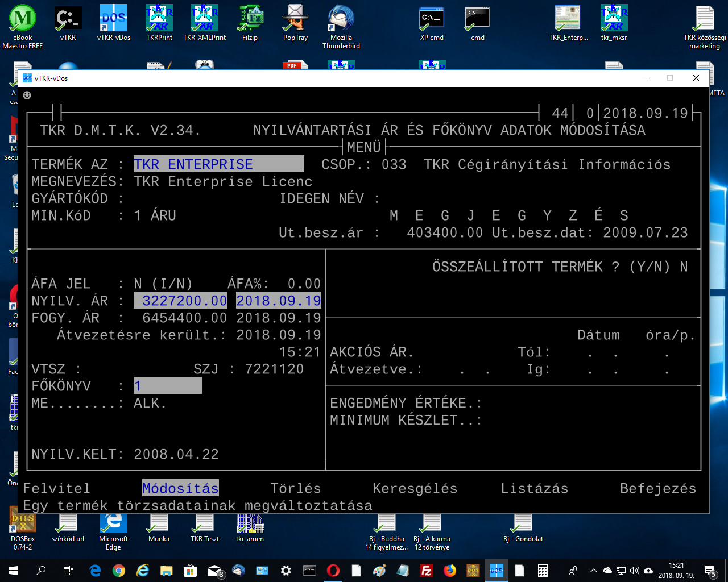Open File Explorer from the taskbar
728x582 pixels.
click(166, 571)
